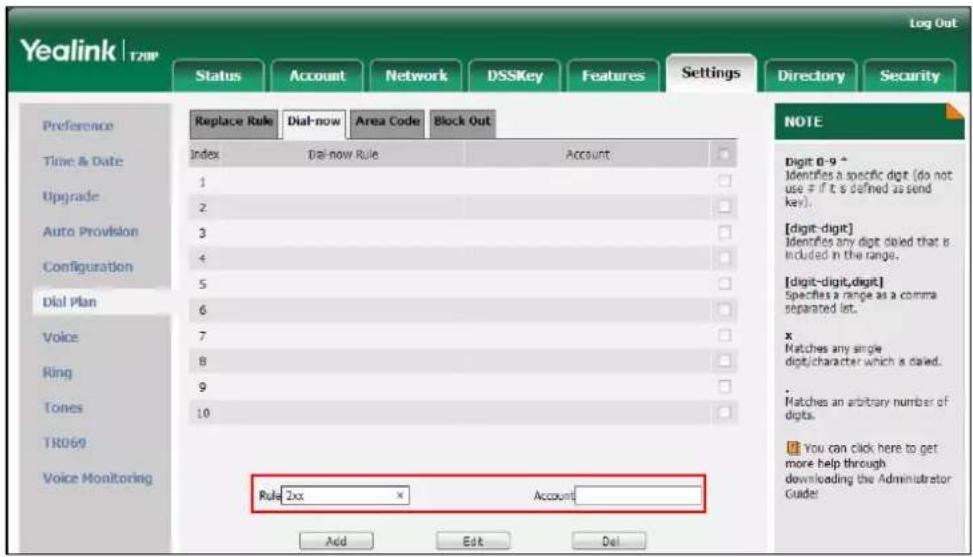This screenshot has width=973, height=557.
Task: Open Preference in the sidebar
Action: coord(78,126)
